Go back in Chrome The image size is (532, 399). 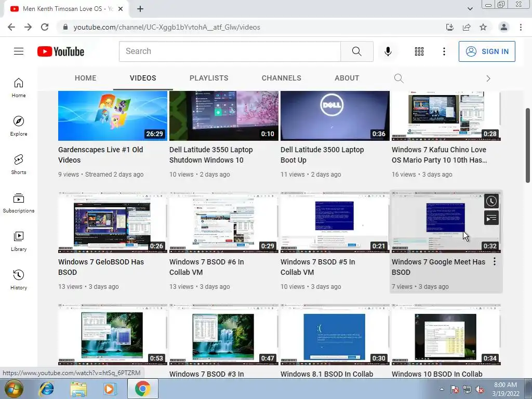coord(11,27)
